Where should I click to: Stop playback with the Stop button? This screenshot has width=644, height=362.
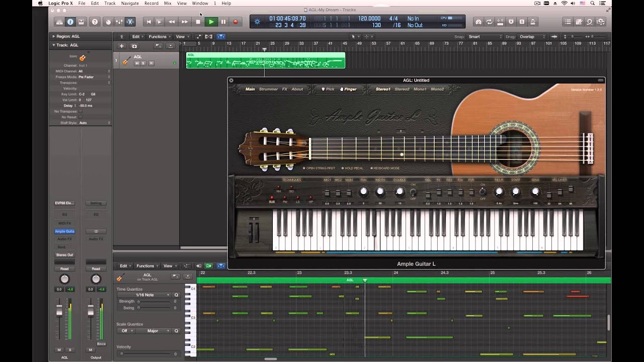click(198, 22)
